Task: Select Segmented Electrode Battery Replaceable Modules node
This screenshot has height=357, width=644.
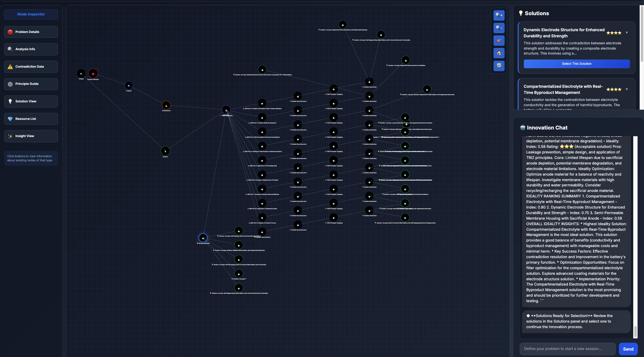Action: point(343,25)
